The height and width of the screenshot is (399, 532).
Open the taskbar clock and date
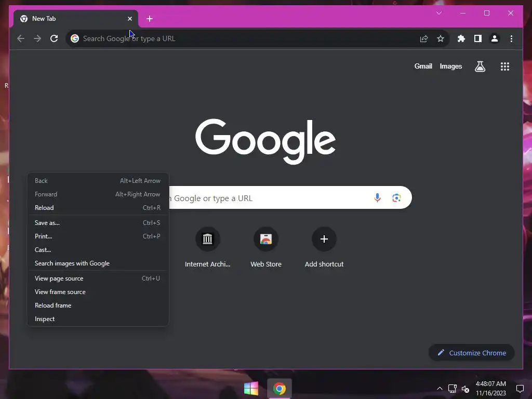tap(490, 389)
